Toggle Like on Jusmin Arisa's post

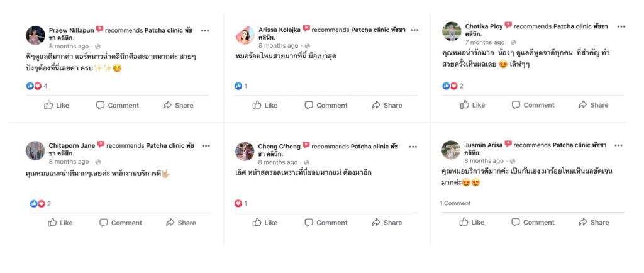[x=472, y=222]
